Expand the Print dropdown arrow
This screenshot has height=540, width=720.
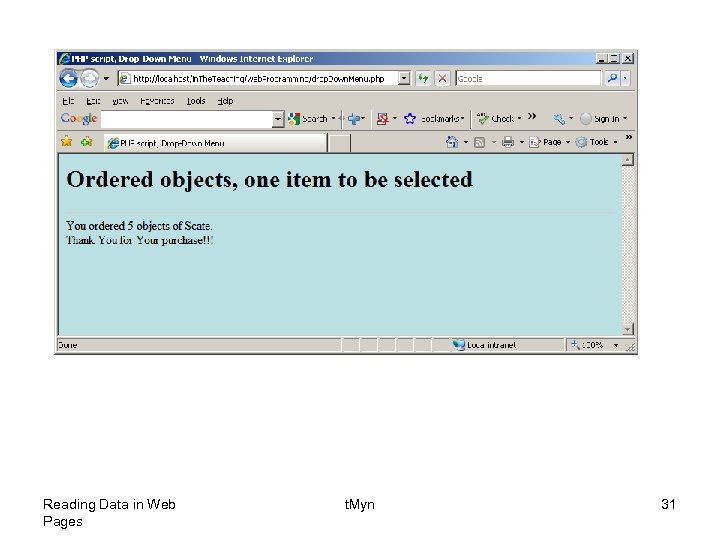pos(522,142)
